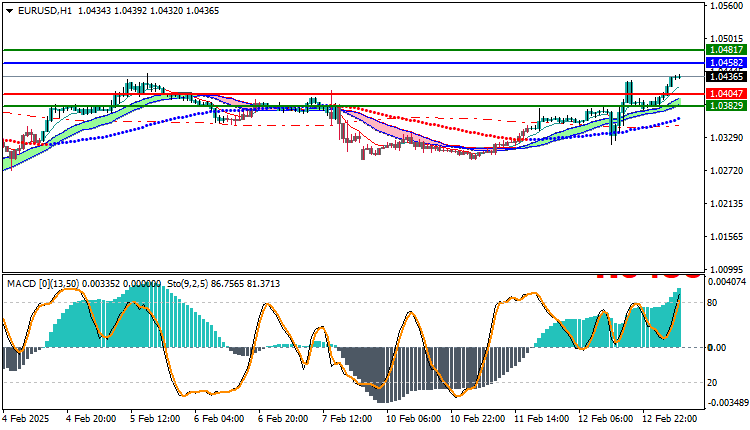Select the 7 Feb 12:00 time label
Image resolution: width=750 pixels, height=430 pixels.
click(347, 419)
